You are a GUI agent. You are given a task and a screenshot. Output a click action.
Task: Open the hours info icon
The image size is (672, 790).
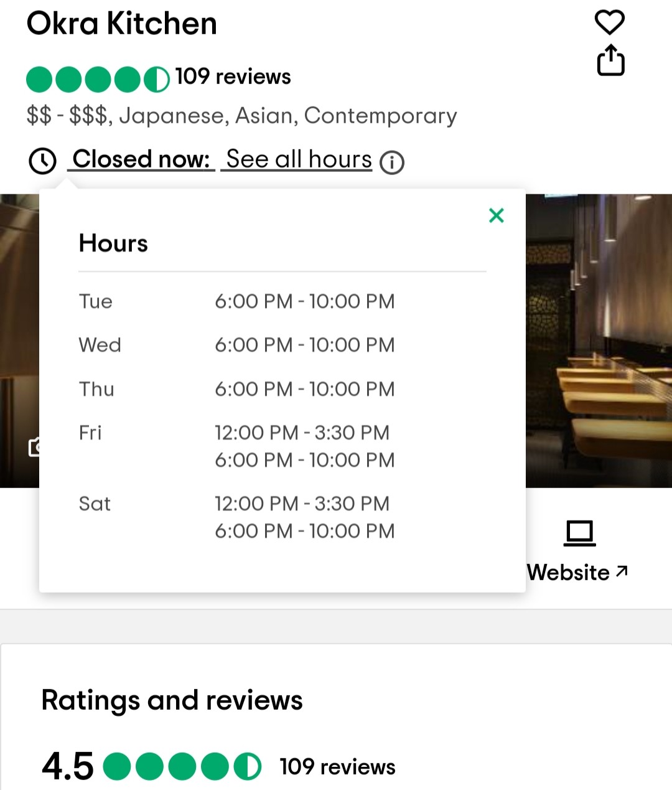click(392, 163)
